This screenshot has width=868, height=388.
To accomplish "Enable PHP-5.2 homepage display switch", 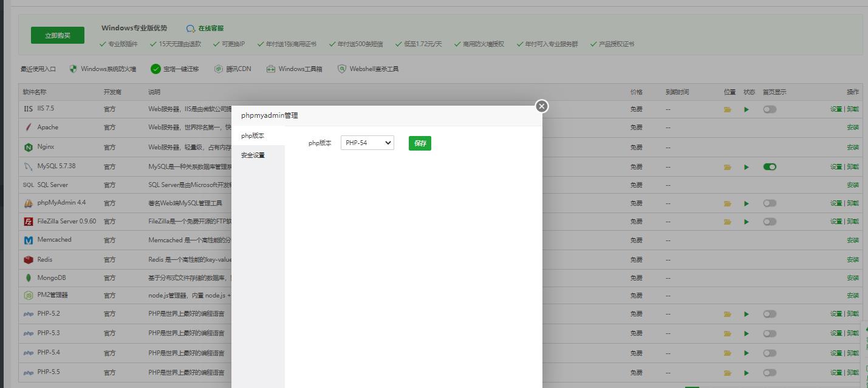I will (x=770, y=314).
